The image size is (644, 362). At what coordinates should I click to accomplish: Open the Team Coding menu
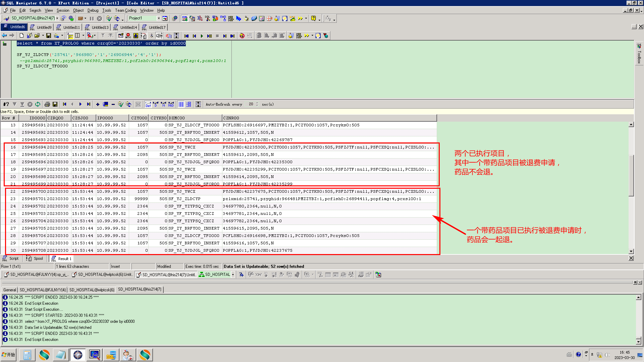(125, 10)
